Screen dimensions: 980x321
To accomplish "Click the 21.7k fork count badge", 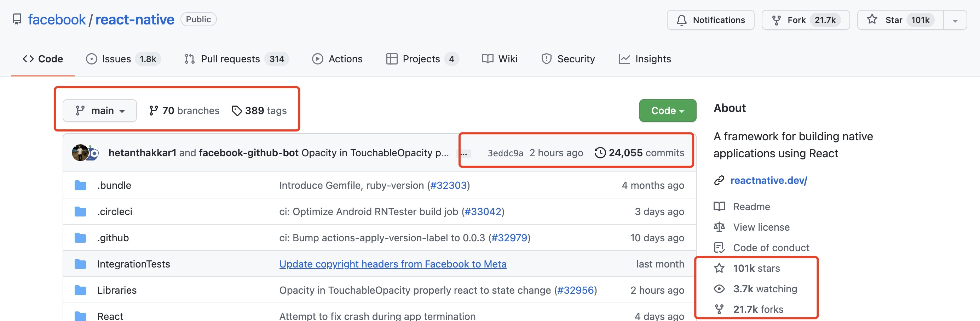I will [x=825, y=20].
